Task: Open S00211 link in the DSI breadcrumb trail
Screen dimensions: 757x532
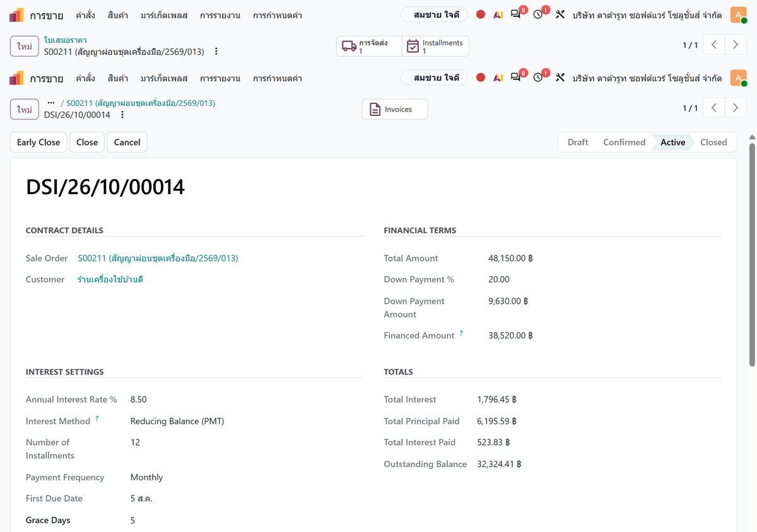Action: point(141,103)
